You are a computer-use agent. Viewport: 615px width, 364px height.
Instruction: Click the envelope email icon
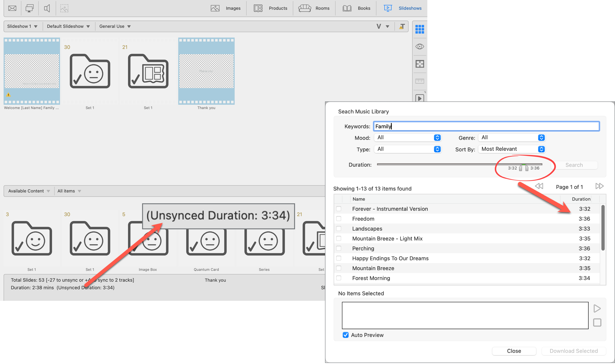pyautogui.click(x=12, y=8)
